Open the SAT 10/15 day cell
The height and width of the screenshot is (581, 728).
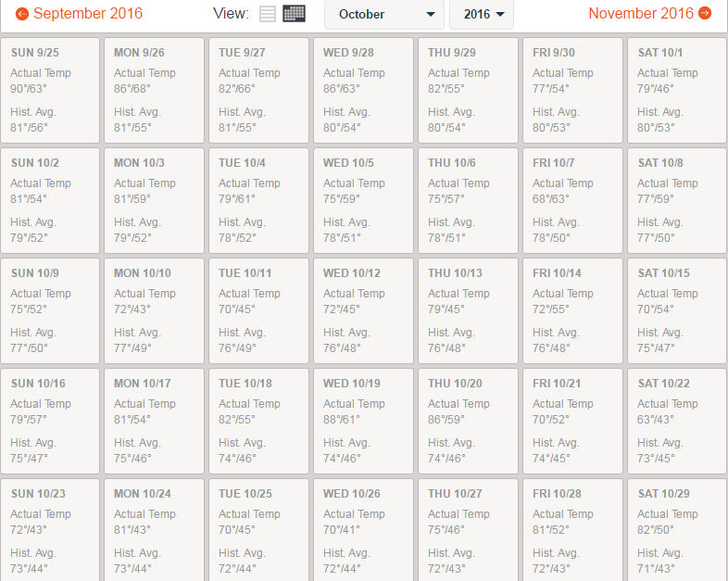coord(677,311)
